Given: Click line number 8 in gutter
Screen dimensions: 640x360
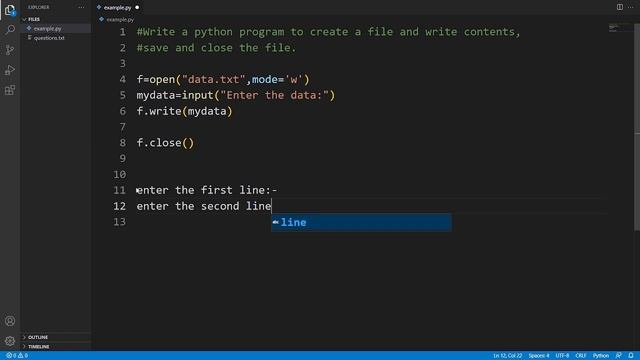Looking at the screenshot, I should pos(123,143).
